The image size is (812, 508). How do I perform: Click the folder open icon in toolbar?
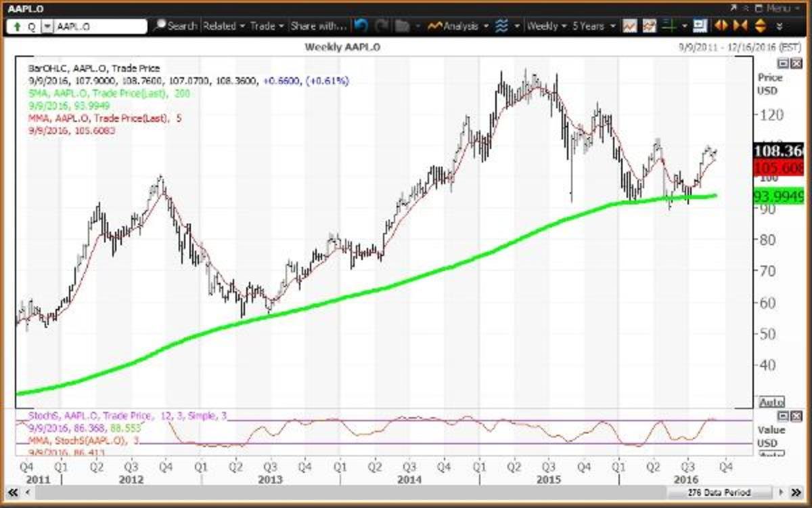pos(403,26)
